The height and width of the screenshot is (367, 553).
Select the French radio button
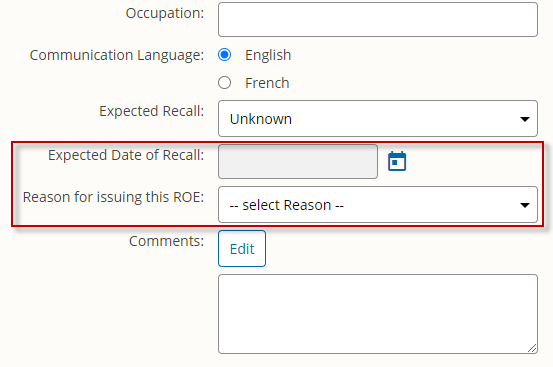[225, 83]
